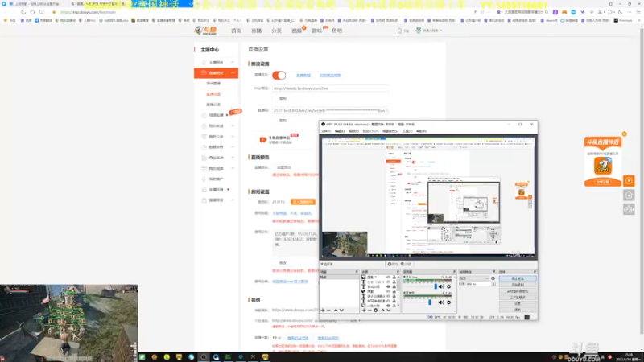Click the mobile download phone icon in header
Image resolution: width=644 pixels, height=362 pixels.
[x=399, y=31]
